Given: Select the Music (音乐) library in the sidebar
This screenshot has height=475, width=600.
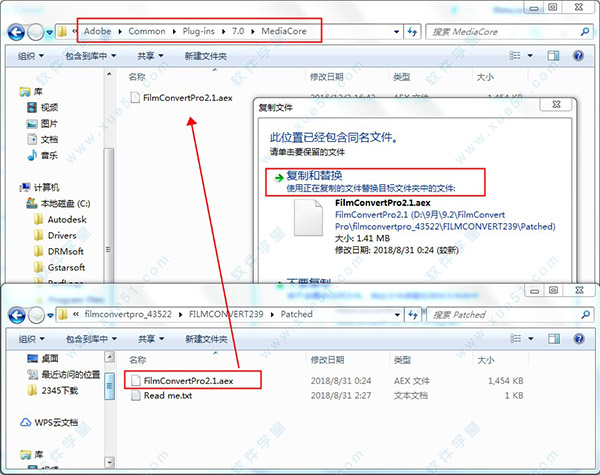Looking at the screenshot, I should click(x=49, y=155).
